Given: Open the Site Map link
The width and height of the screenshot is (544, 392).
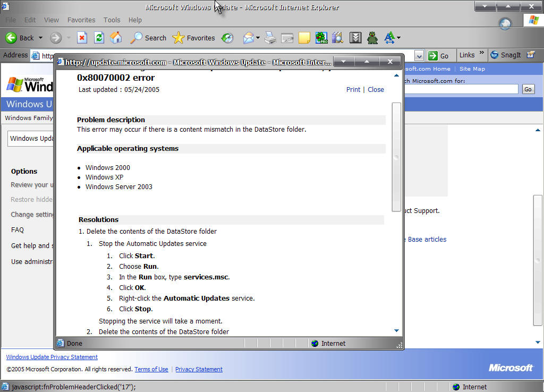Looking at the screenshot, I should point(472,69).
